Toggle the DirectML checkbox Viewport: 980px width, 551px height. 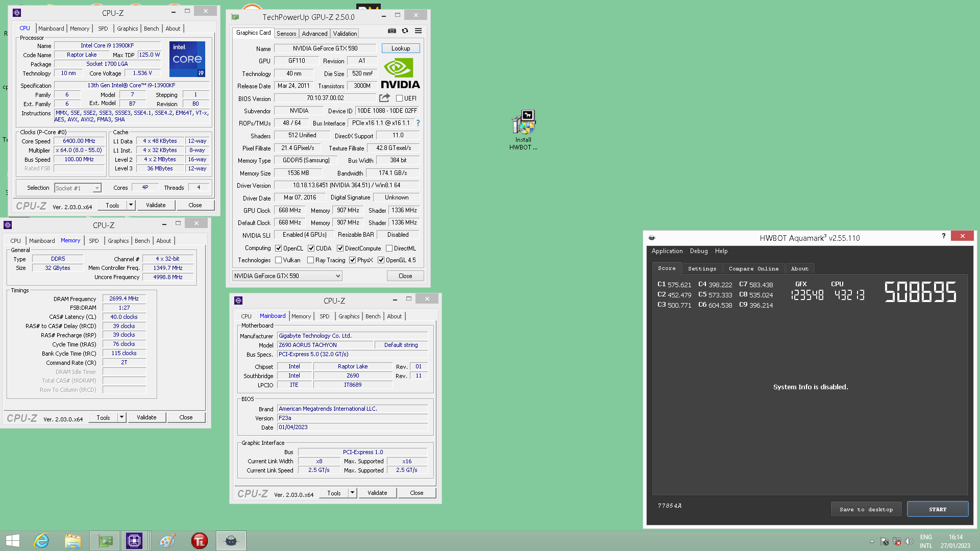tap(389, 248)
